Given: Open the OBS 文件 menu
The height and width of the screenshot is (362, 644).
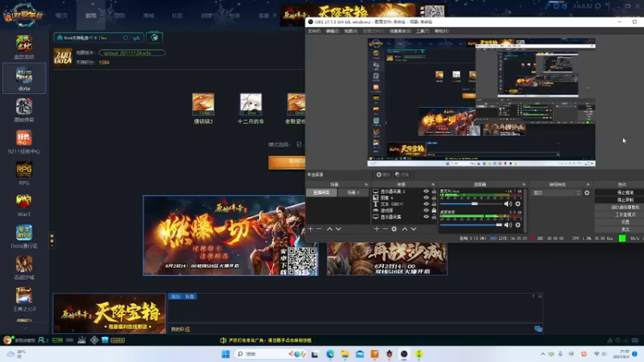Looking at the screenshot, I should (314, 31).
